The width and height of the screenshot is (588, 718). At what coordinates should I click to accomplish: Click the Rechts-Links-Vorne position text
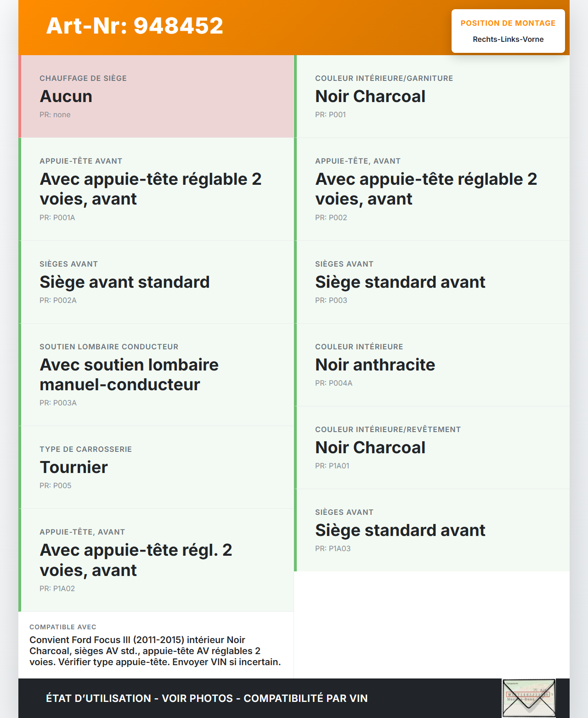(x=508, y=40)
